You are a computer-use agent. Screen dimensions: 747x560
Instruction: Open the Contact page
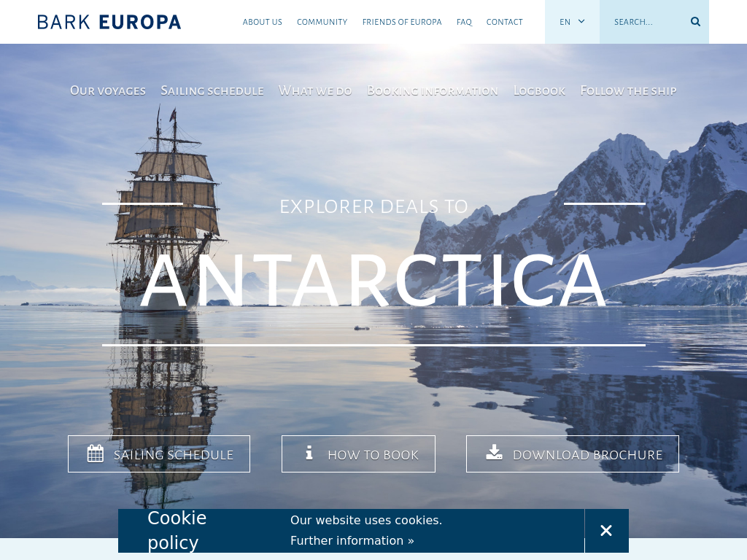[504, 22]
